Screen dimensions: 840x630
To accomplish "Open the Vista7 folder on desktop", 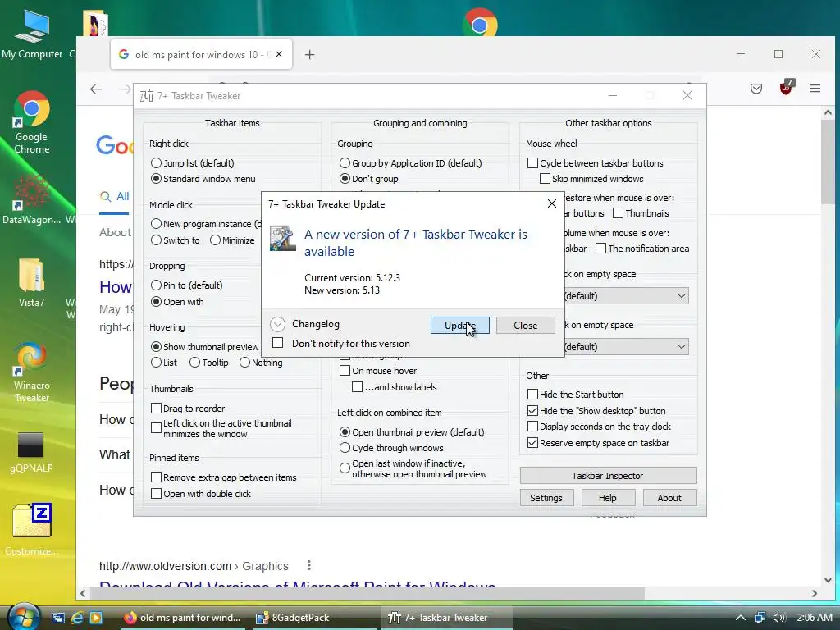I will coord(32,282).
